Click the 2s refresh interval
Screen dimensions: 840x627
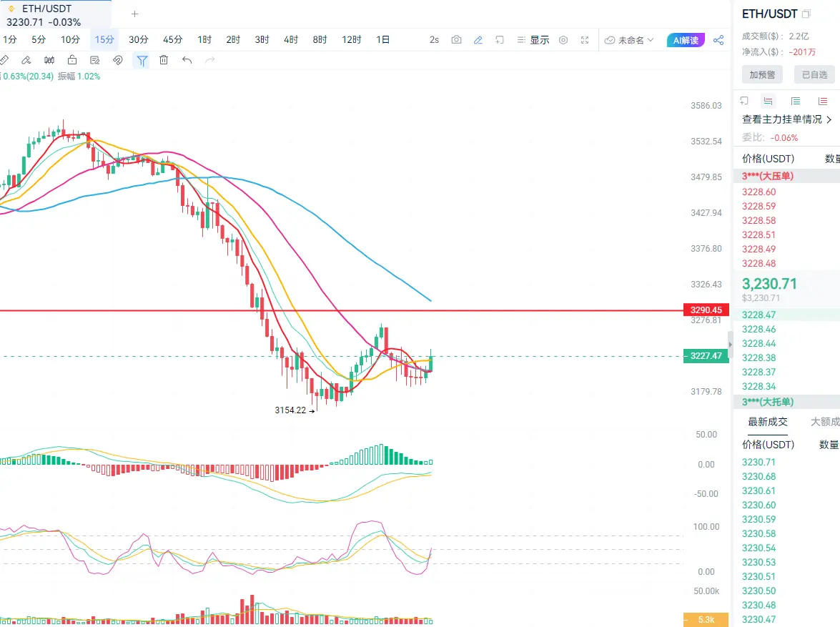click(435, 39)
